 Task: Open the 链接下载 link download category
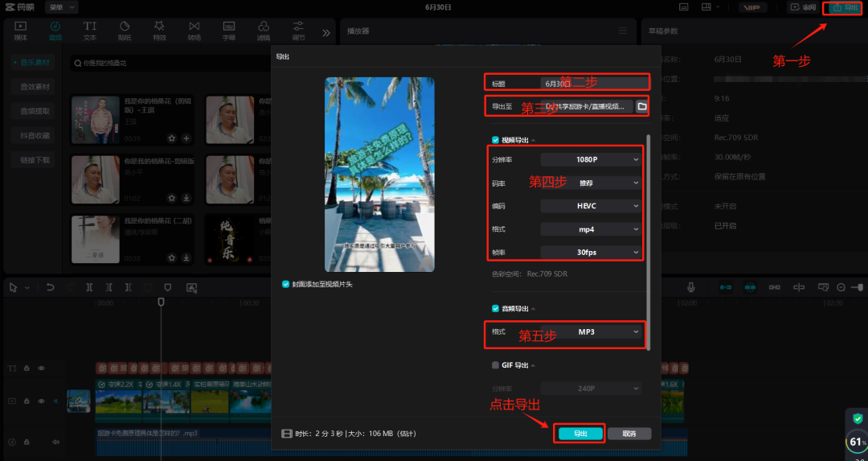tap(35, 160)
